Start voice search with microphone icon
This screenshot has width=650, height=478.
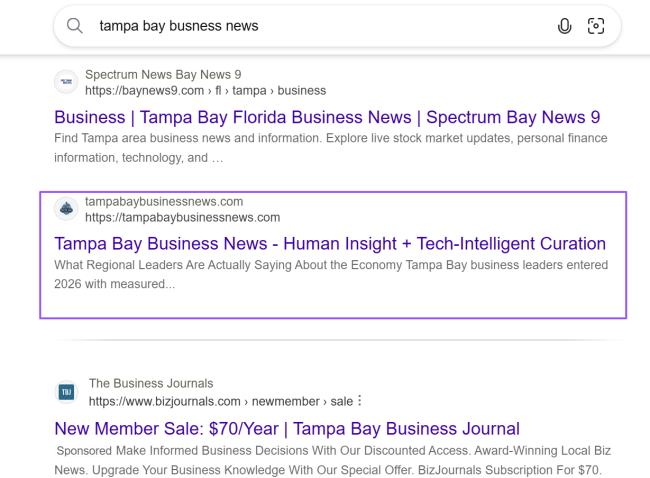point(564,26)
